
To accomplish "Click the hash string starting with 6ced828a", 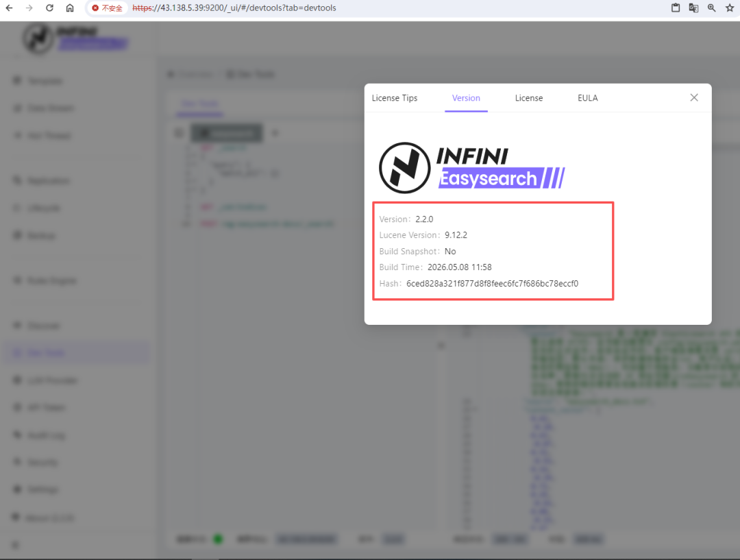I will click(492, 283).
